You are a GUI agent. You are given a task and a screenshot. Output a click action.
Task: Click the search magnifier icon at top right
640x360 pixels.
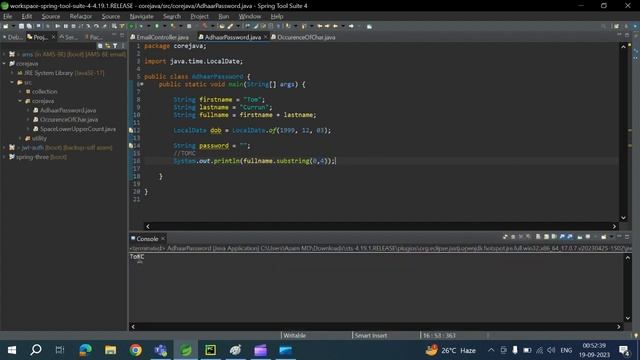pos(604,26)
